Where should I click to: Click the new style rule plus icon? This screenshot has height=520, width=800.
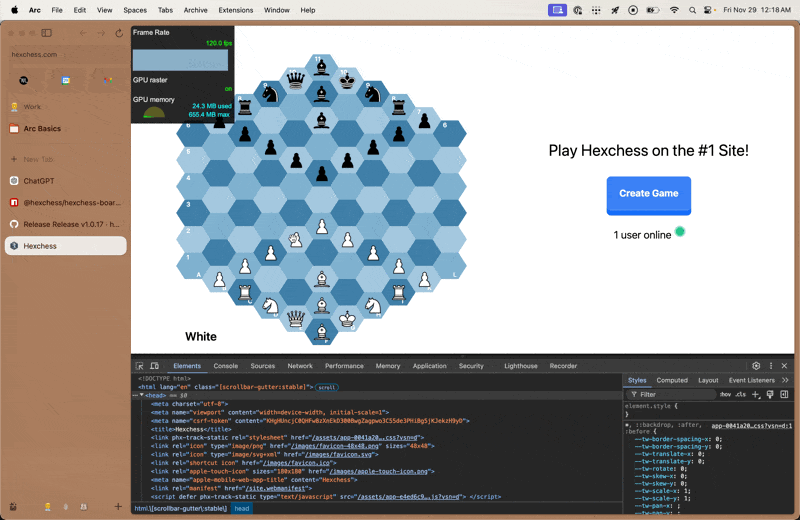(756, 394)
